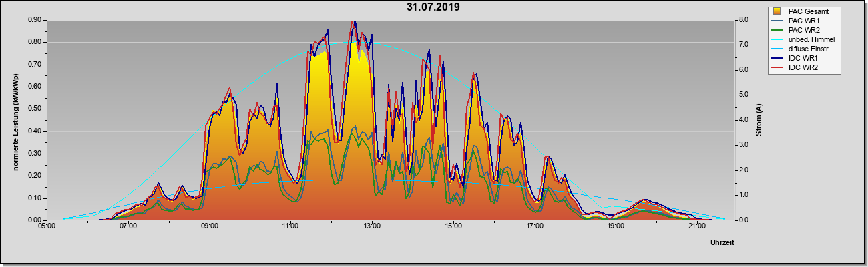Image resolution: width=868 pixels, height=267 pixels.
Task: Select the PAC WR2 legend entry
Action: click(799, 30)
